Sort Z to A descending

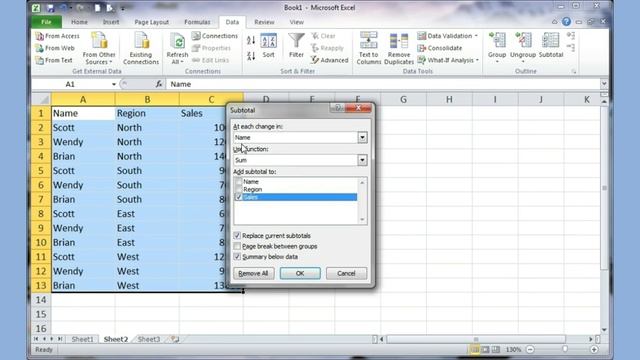(251, 56)
